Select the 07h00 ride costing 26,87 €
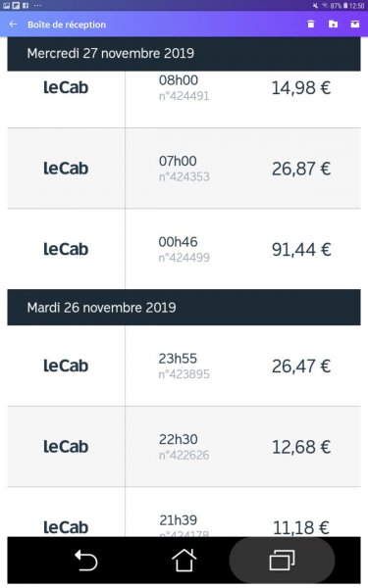The height and width of the screenshot is (588, 368). tap(184, 169)
